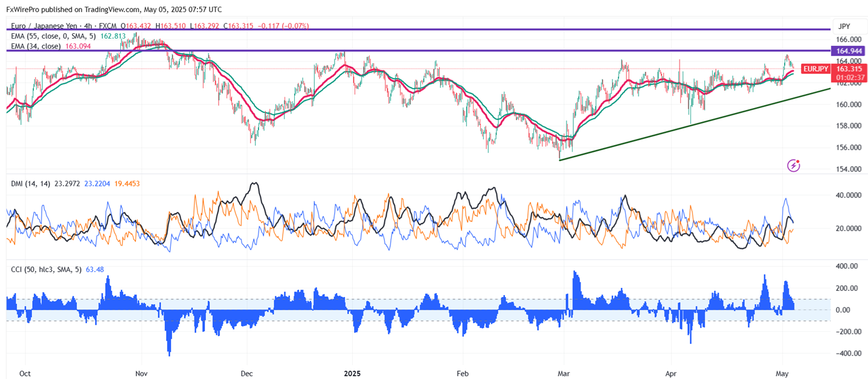The height and width of the screenshot is (379, 868).
Task: Click the purple lightning flash icon
Action: pos(794,165)
